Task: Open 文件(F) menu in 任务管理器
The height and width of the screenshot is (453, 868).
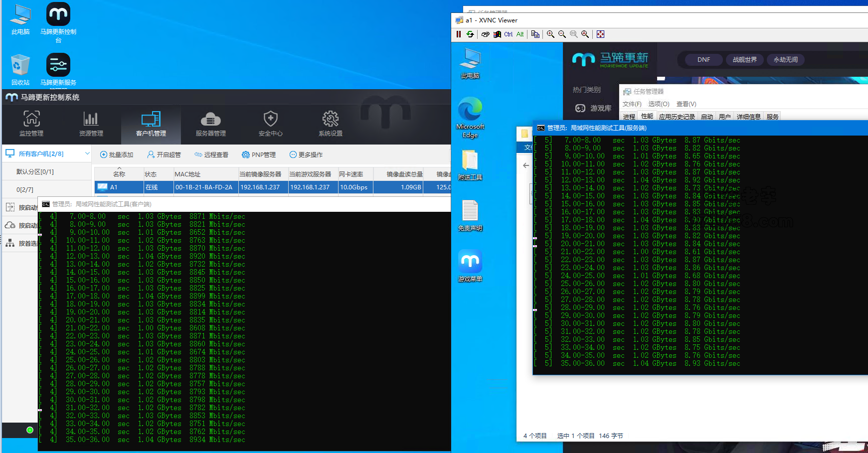Action: pos(632,104)
